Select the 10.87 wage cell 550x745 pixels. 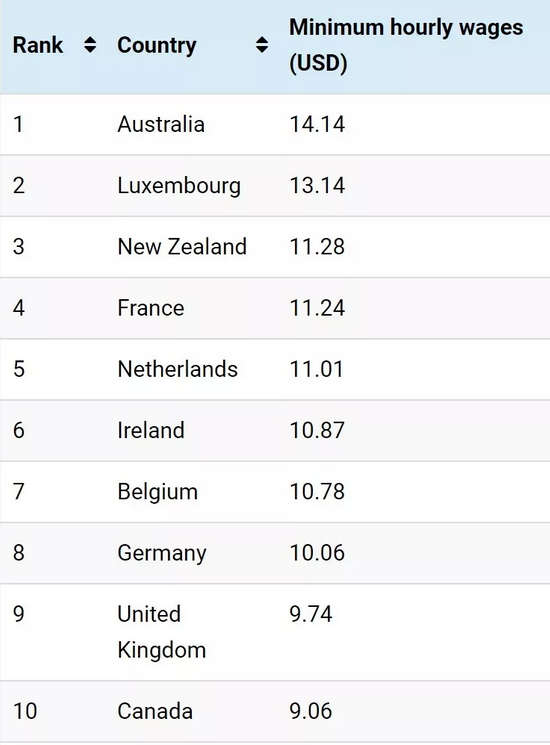pos(317,430)
